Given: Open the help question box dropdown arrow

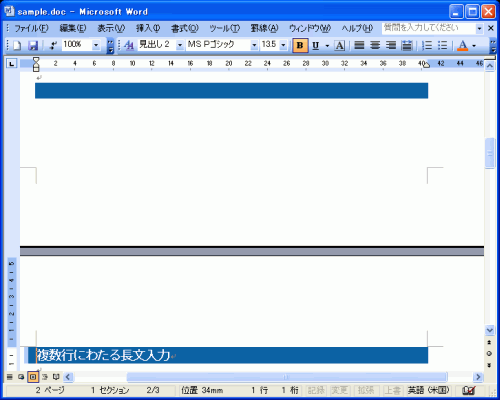Looking at the screenshot, I should pos(479,29).
